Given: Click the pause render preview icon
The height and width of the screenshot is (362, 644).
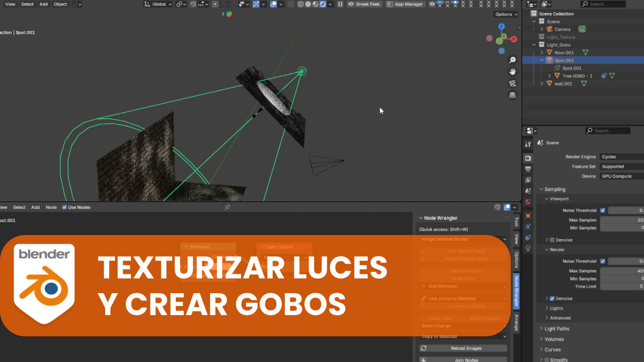Looking at the screenshot, I should pos(340,4).
